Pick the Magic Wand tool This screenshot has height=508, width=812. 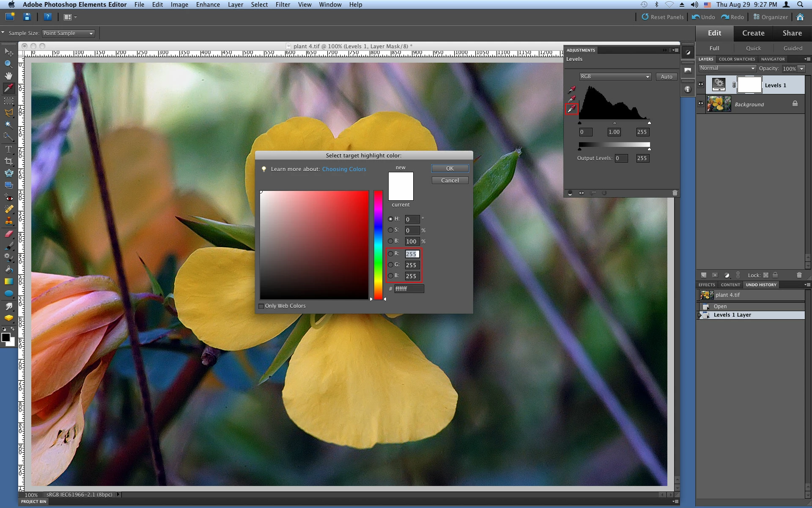point(8,124)
